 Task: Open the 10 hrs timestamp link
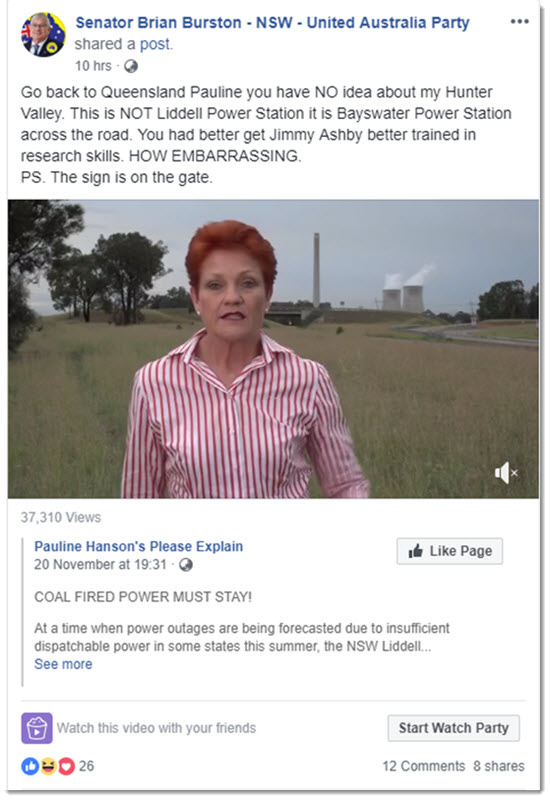click(93, 66)
